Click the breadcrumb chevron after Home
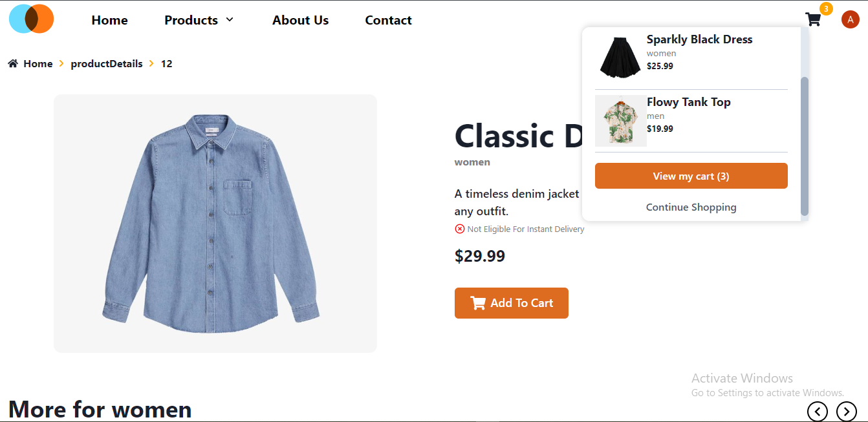The image size is (868, 422). pyautogui.click(x=61, y=63)
